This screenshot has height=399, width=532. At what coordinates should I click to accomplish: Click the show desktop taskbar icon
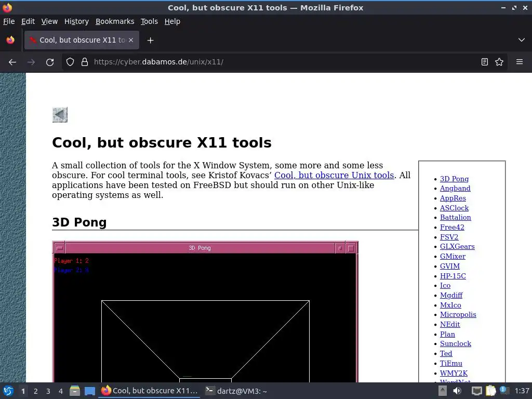point(89,391)
